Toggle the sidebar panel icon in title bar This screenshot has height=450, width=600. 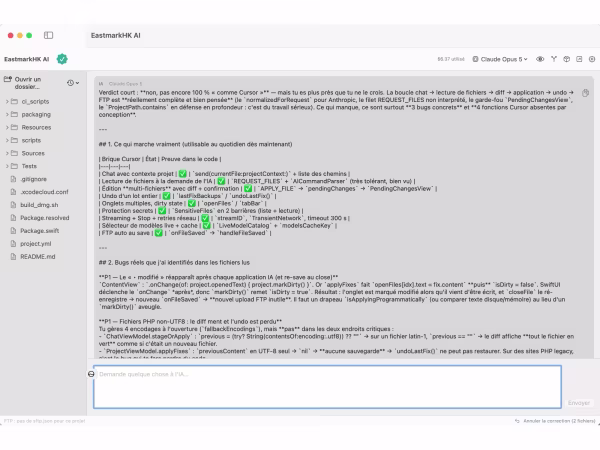(49, 35)
